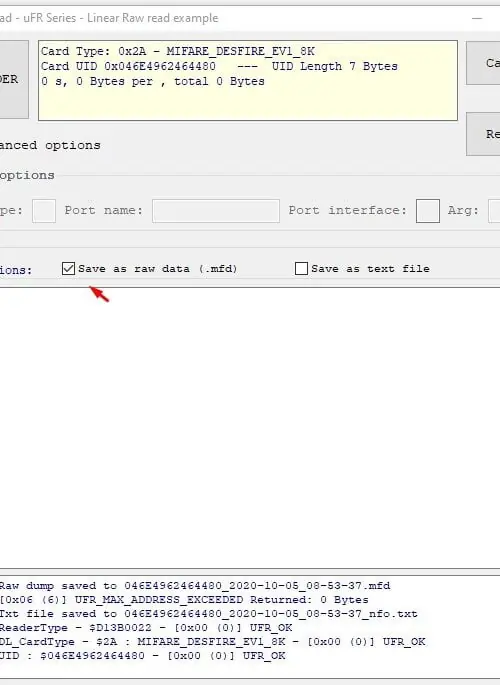This screenshot has width=500, height=685.
Task: Select the small reader type field left of Port name
Action: pos(44,211)
